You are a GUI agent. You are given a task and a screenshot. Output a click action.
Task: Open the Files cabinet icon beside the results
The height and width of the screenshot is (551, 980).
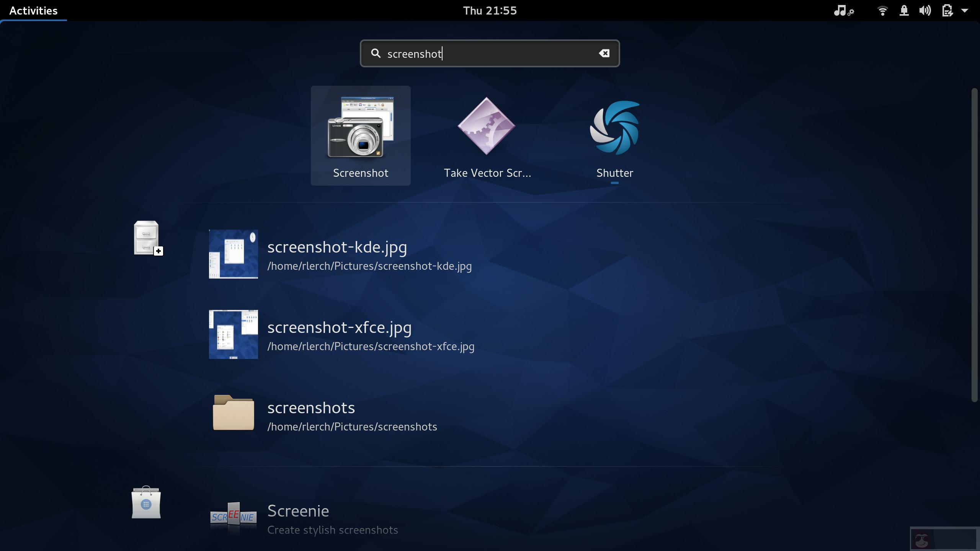[147, 238]
